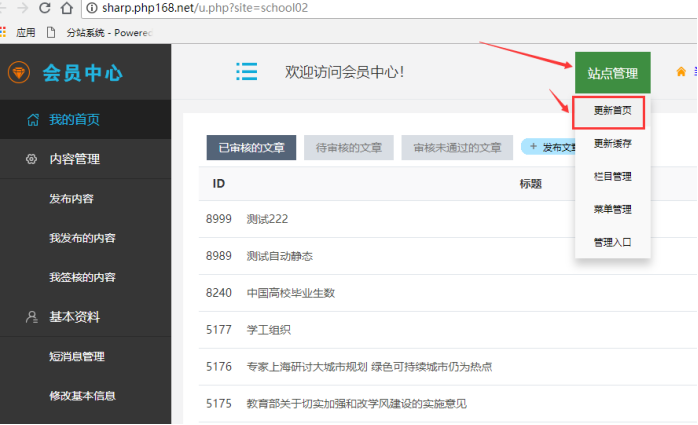Choose 栏目管理 in the dropdown menu

coord(612,176)
